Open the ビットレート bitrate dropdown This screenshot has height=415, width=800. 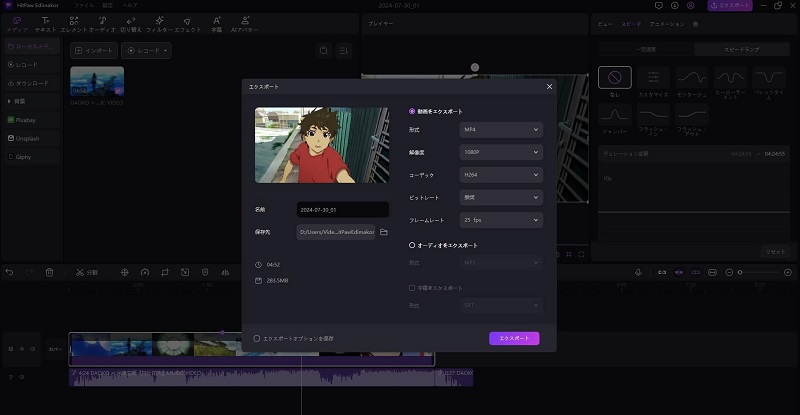tap(501, 197)
